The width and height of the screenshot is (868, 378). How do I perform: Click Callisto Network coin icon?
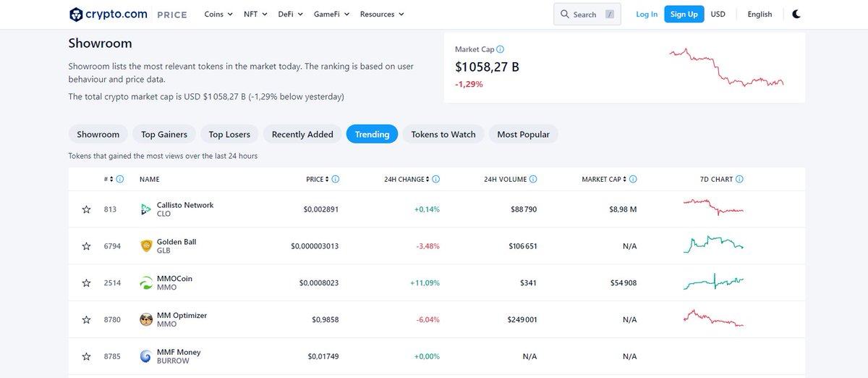[x=145, y=209]
